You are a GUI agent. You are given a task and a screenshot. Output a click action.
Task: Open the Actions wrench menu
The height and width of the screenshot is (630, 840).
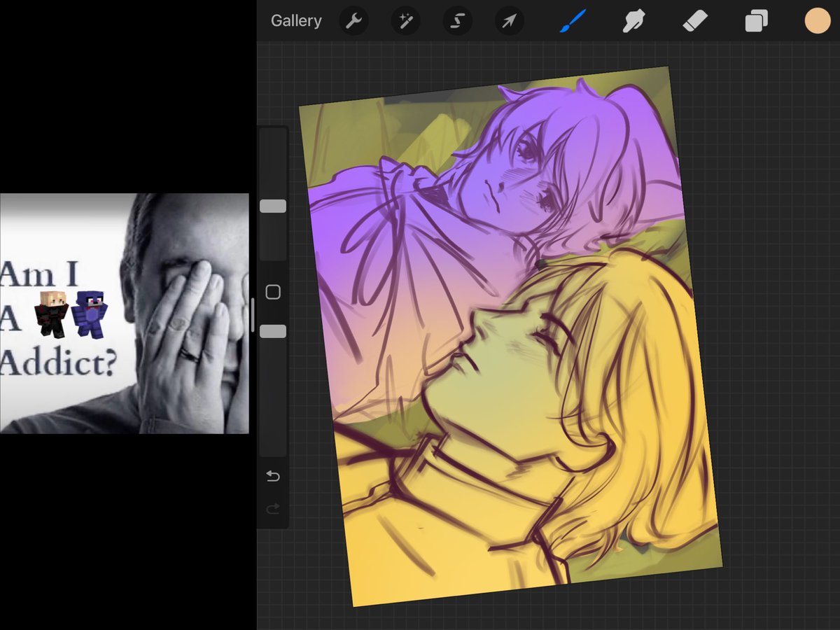353,22
